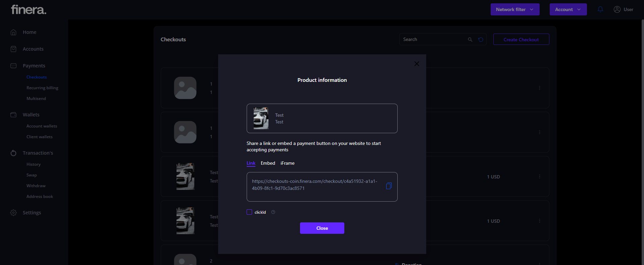This screenshot has width=644, height=265.
Task: Click the Search input field
Action: (433, 40)
